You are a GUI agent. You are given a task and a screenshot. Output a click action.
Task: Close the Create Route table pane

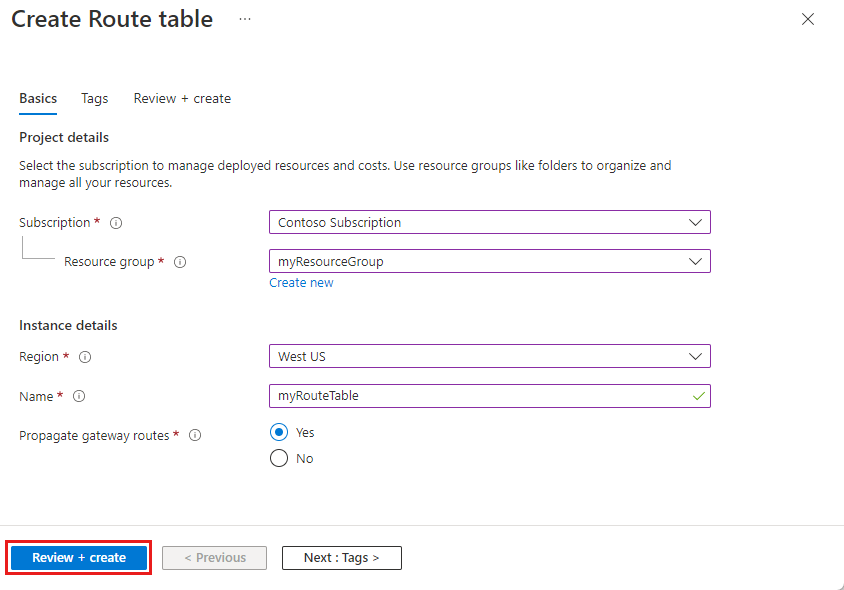click(808, 18)
